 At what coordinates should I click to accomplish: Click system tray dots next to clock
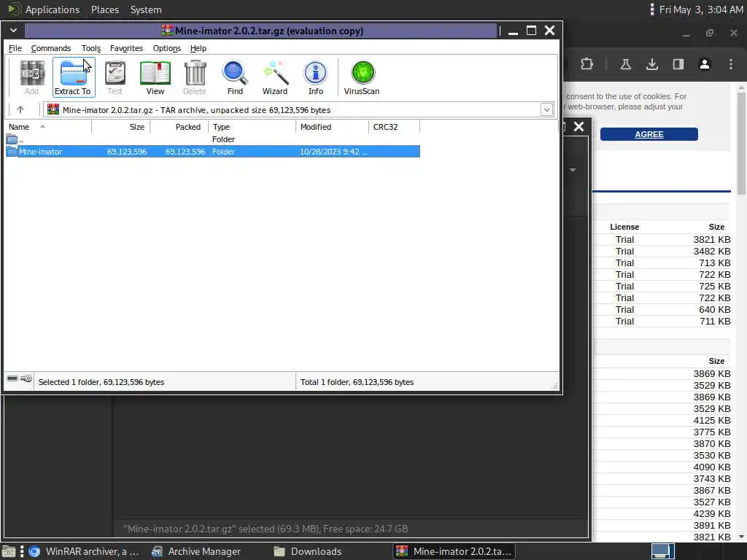coord(651,9)
